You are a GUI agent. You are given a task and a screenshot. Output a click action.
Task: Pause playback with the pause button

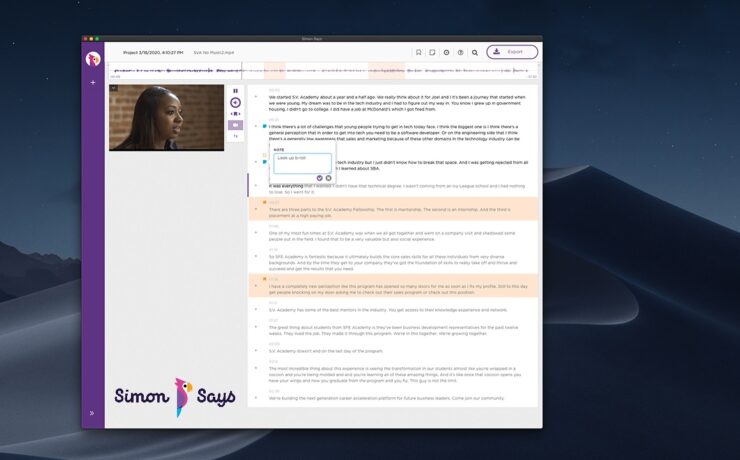(x=235, y=91)
